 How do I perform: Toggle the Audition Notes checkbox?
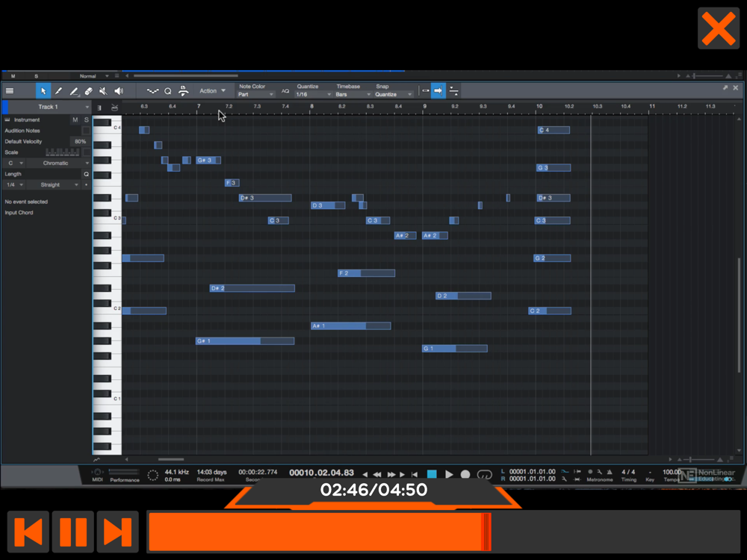86,131
